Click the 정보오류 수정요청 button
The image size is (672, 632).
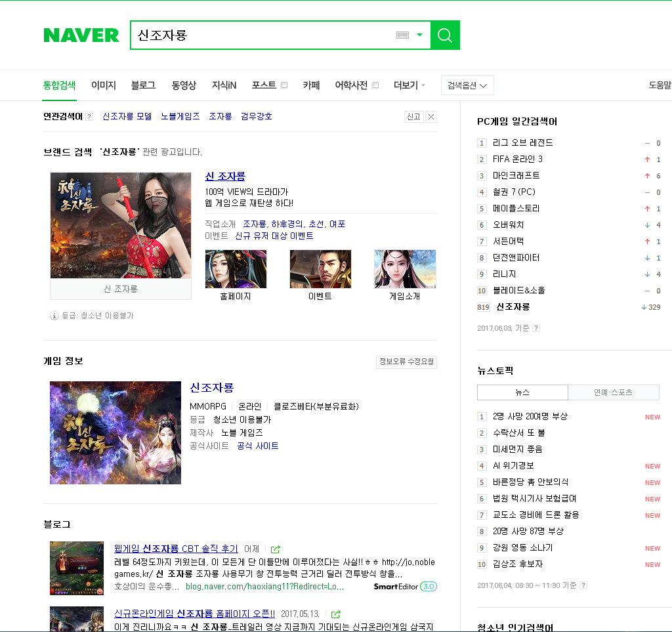(406, 362)
